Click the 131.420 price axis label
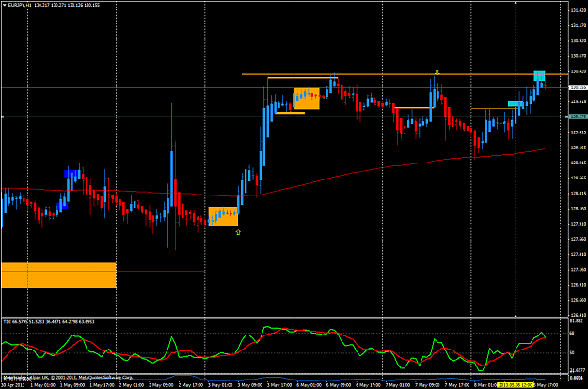588x389 pixels. point(579,10)
